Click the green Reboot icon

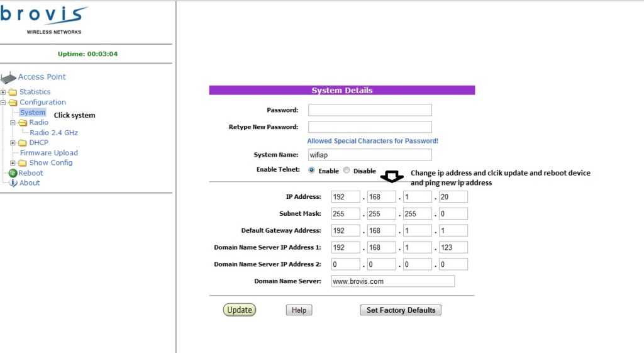13,173
